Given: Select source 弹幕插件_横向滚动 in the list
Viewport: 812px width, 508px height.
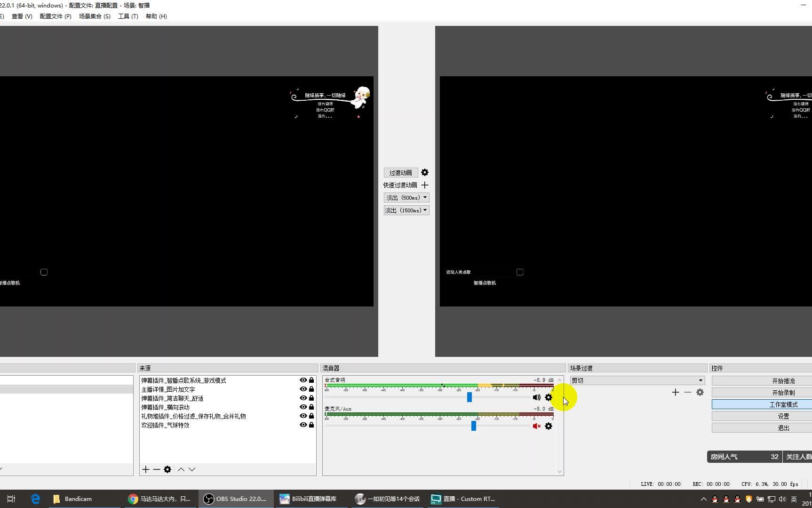Looking at the screenshot, I should pos(166,407).
